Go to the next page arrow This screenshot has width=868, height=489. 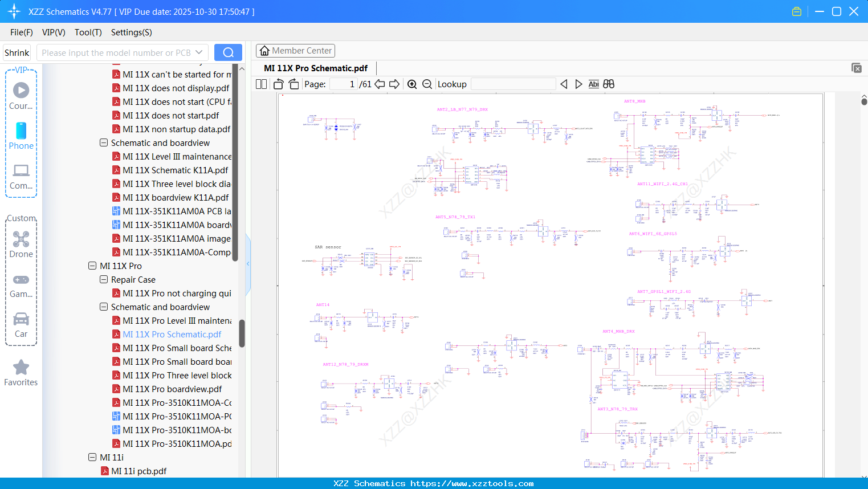(x=394, y=84)
